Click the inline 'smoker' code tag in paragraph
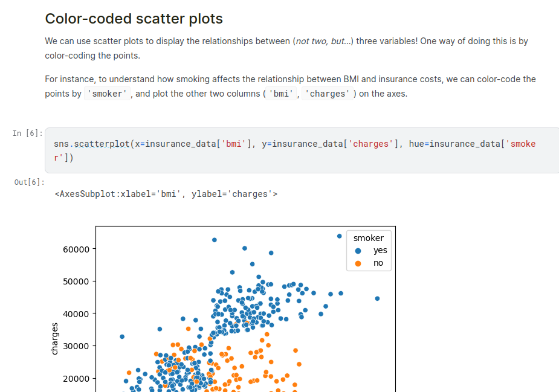The image size is (559, 392). [108, 94]
